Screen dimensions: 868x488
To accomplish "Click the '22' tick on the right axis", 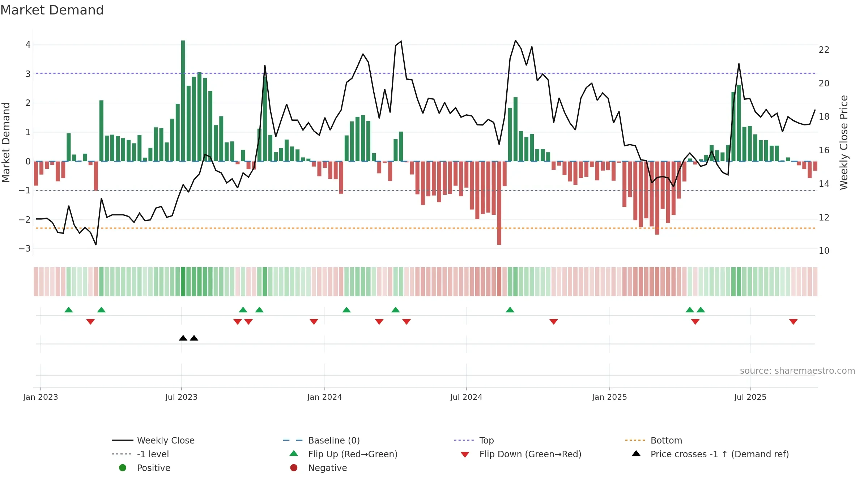I will pyautogui.click(x=824, y=50).
